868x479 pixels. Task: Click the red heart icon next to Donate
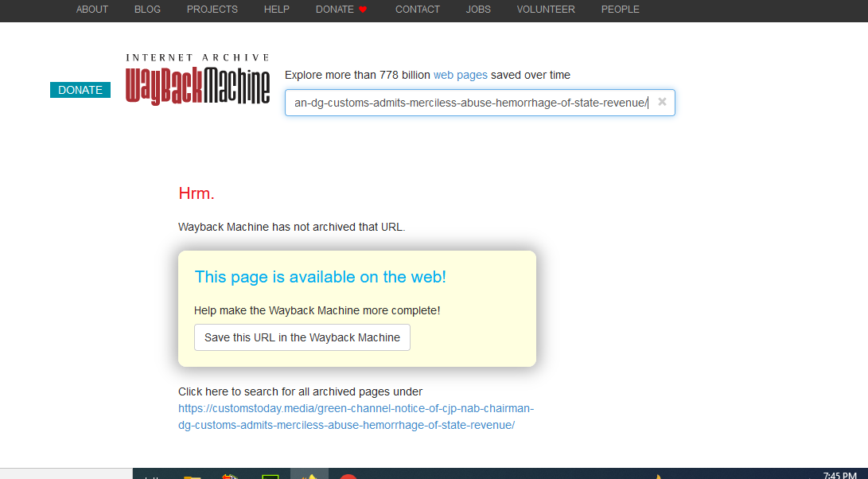[363, 10]
